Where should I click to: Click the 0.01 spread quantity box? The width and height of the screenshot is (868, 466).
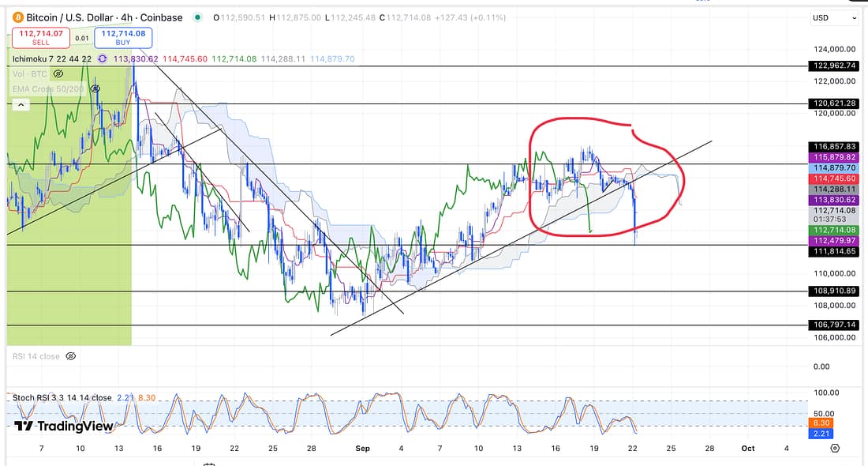click(x=82, y=37)
